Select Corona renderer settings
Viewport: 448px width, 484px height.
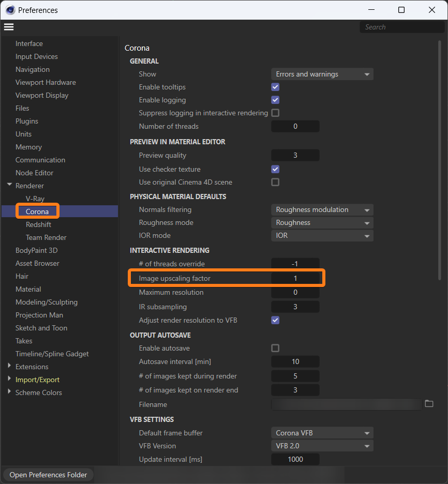point(37,212)
